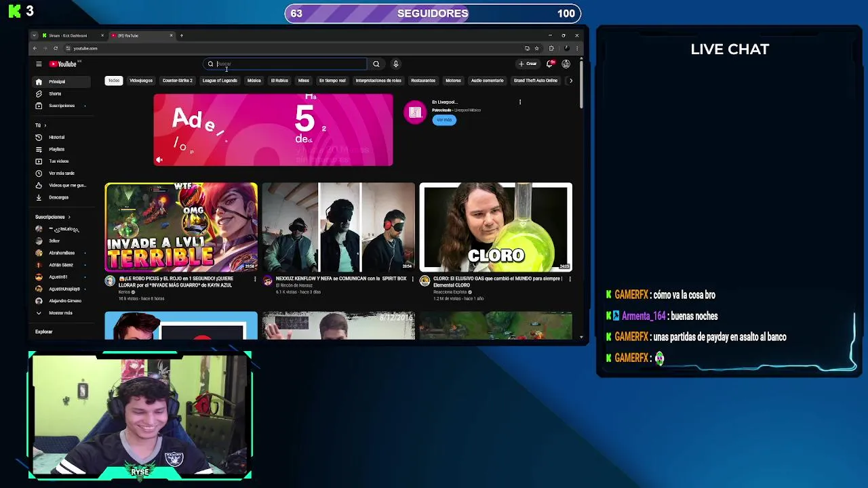
Task: Click the Crear button
Action: tap(528, 64)
